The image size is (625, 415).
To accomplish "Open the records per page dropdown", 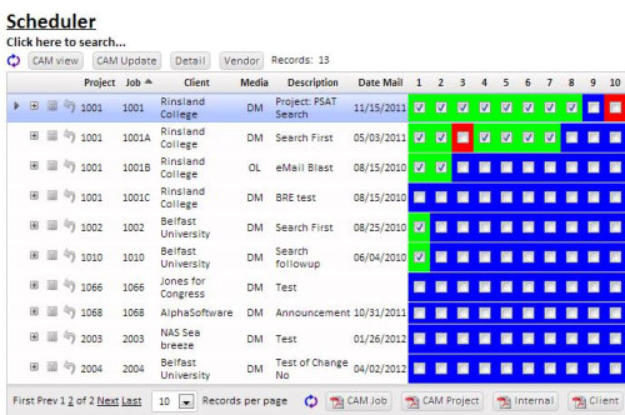I will (186, 401).
